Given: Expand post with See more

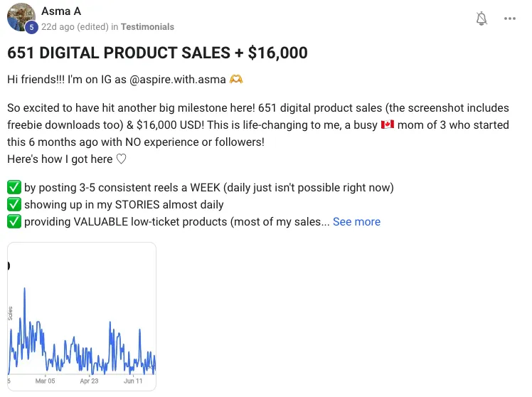Looking at the screenshot, I should click(x=356, y=221).
